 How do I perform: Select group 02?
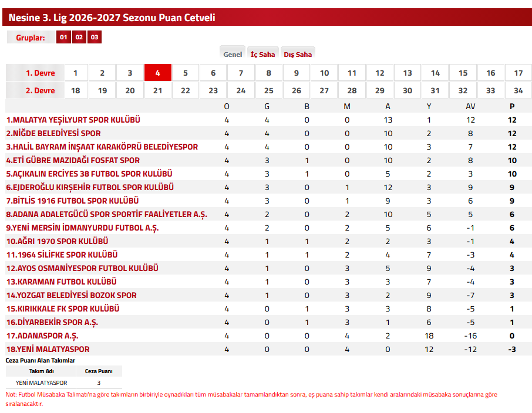click(x=79, y=38)
